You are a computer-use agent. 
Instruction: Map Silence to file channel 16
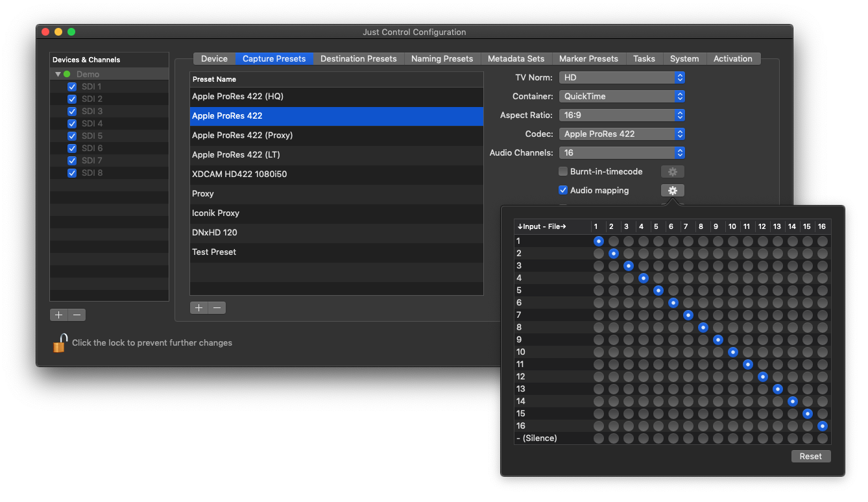tap(822, 438)
